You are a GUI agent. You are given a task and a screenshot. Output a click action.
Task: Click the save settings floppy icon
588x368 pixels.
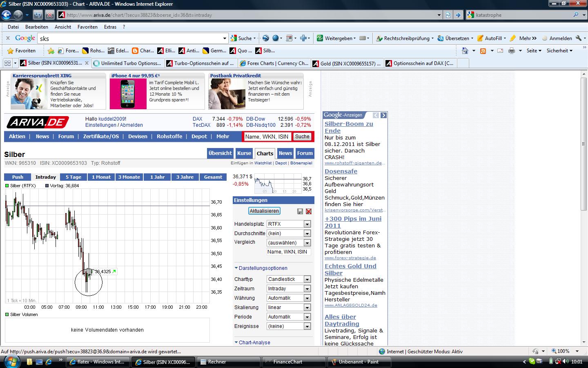300,211
